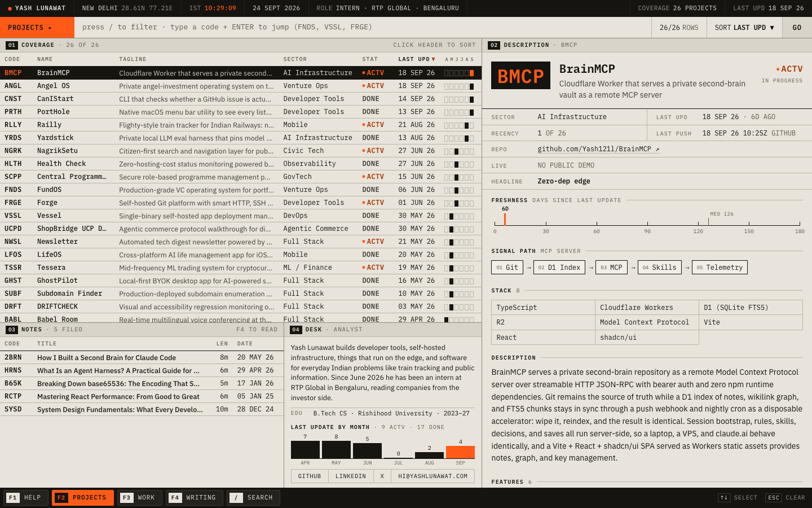Image resolution: width=812 pixels, height=508 pixels.
Task: Switch to F2 PROJECTS tab
Action: [83, 498]
